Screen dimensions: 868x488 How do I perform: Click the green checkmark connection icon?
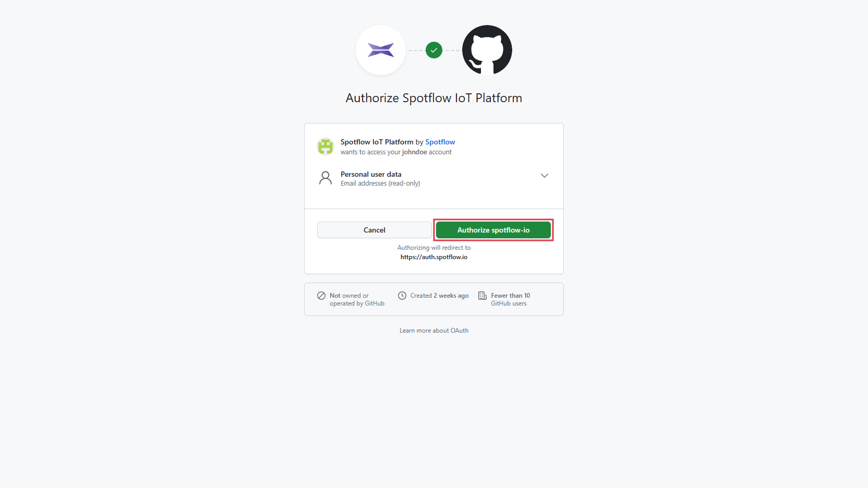[x=434, y=50]
